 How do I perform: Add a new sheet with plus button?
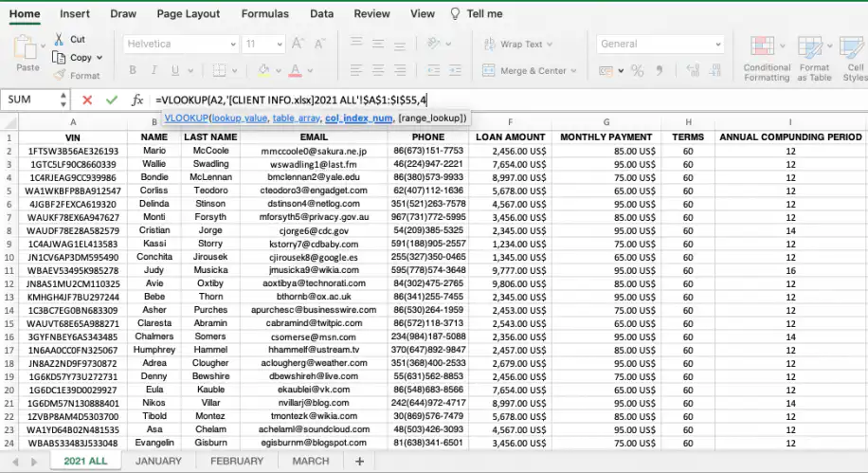pyautogui.click(x=359, y=461)
